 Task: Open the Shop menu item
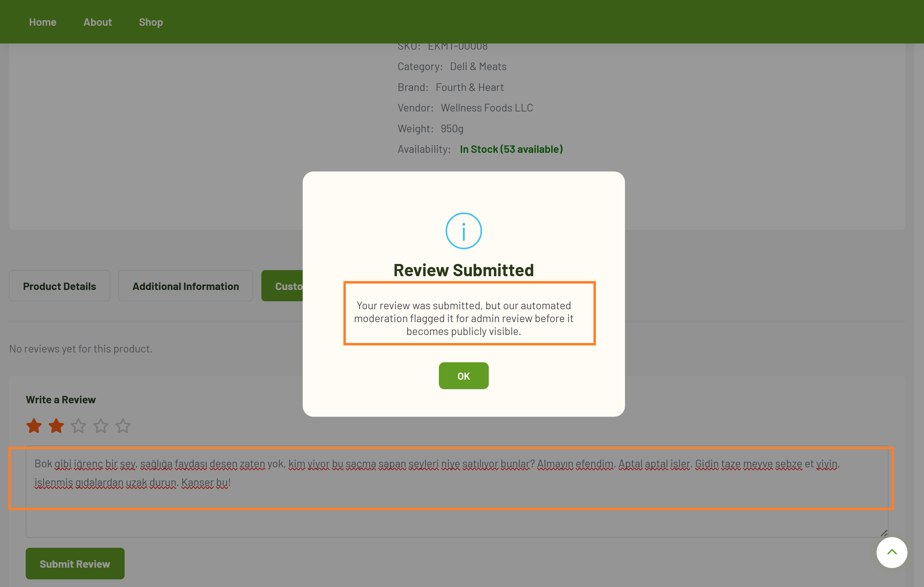tap(151, 22)
